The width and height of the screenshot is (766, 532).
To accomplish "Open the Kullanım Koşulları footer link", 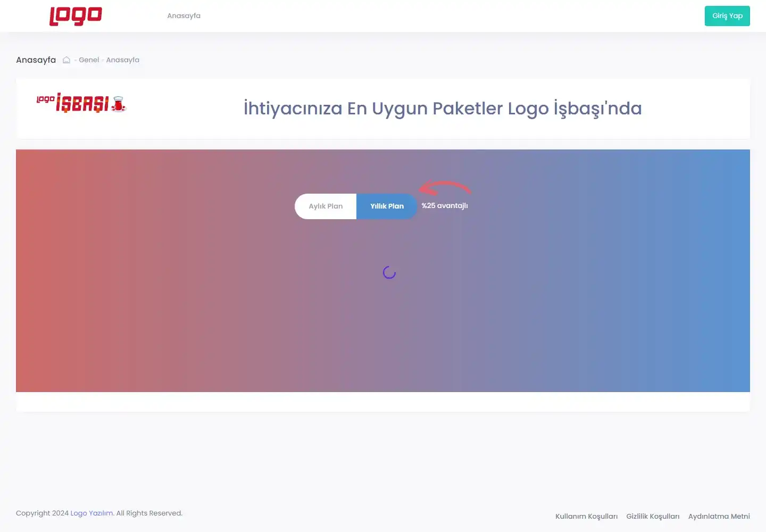I will tap(587, 517).
